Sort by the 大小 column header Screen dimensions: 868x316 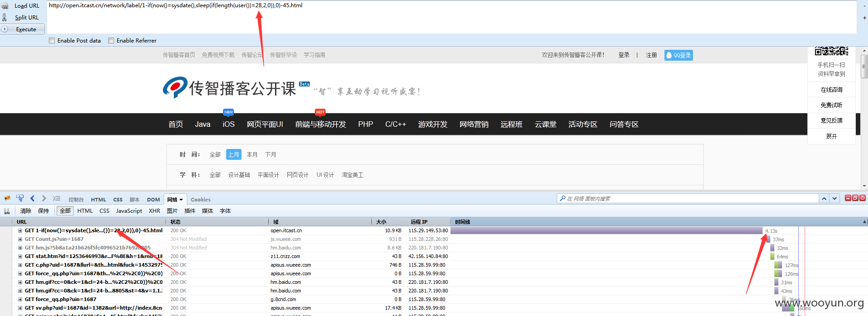[389, 222]
